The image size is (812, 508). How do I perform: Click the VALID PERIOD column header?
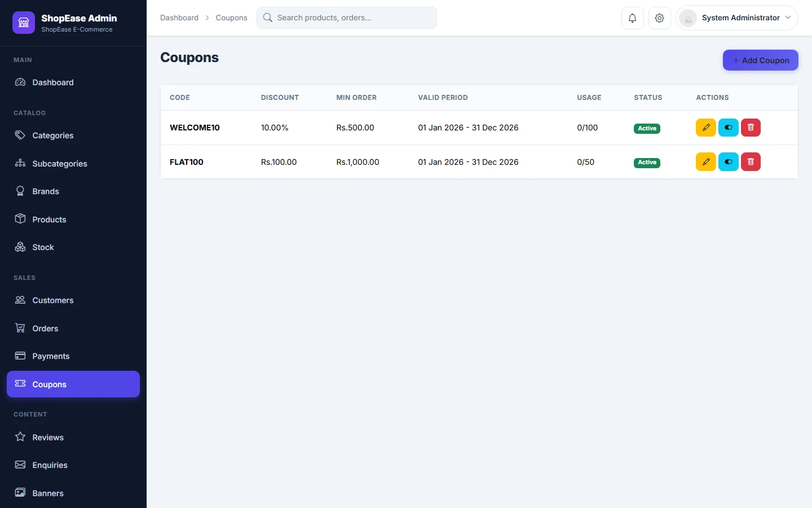tap(443, 98)
